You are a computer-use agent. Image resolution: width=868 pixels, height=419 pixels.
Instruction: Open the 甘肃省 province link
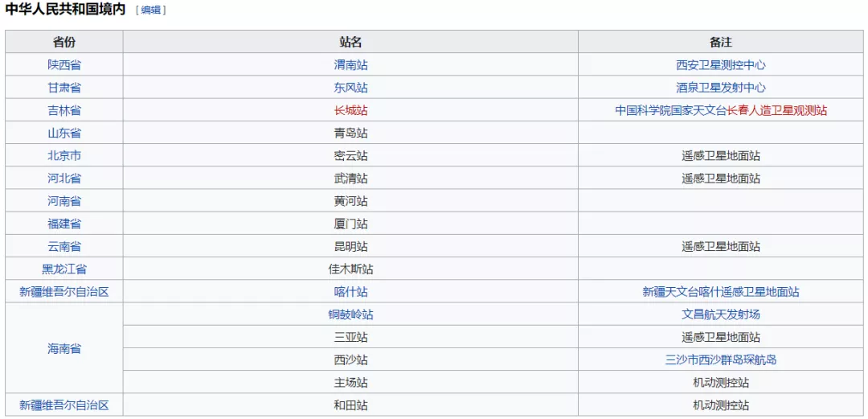(64, 88)
